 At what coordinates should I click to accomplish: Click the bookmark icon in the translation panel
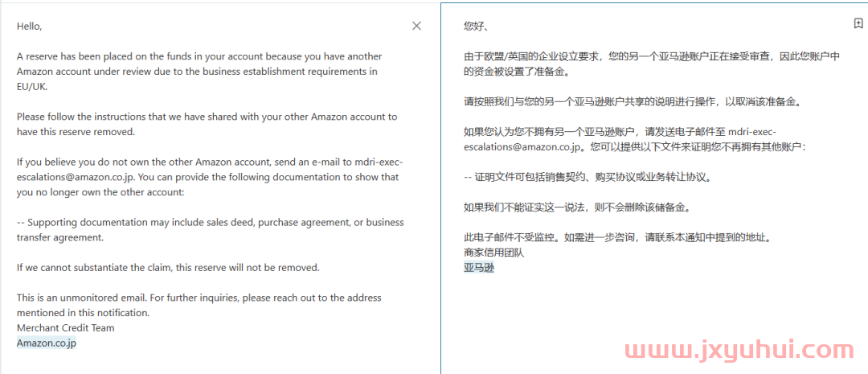tap(858, 23)
